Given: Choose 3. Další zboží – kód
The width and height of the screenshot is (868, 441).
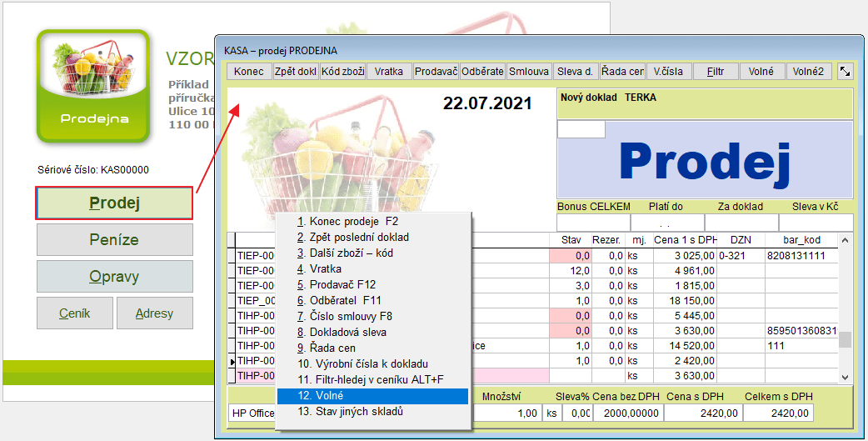Looking at the screenshot, I should tap(372, 253).
